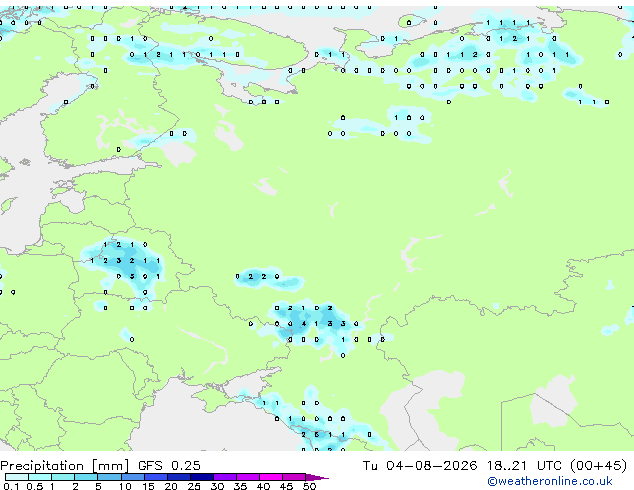This screenshot has width=634, height=490.
Task: Click the "GFS 0.25" model label
Action: 169,465
